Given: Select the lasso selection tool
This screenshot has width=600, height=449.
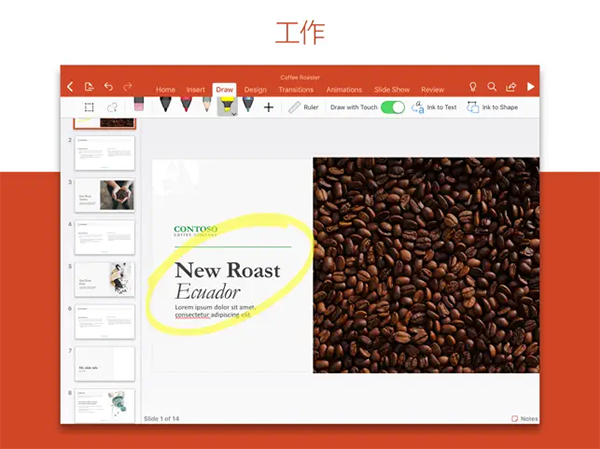Looking at the screenshot, I should tap(113, 107).
